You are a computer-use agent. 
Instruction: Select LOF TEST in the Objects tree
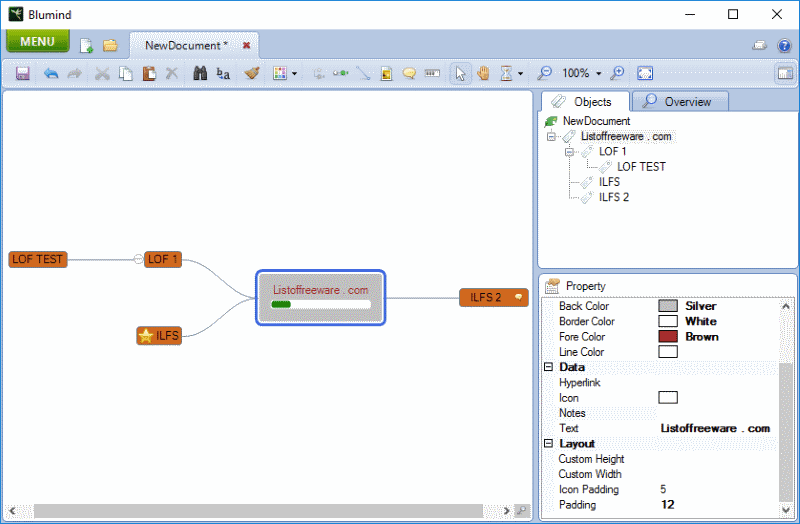coord(641,167)
